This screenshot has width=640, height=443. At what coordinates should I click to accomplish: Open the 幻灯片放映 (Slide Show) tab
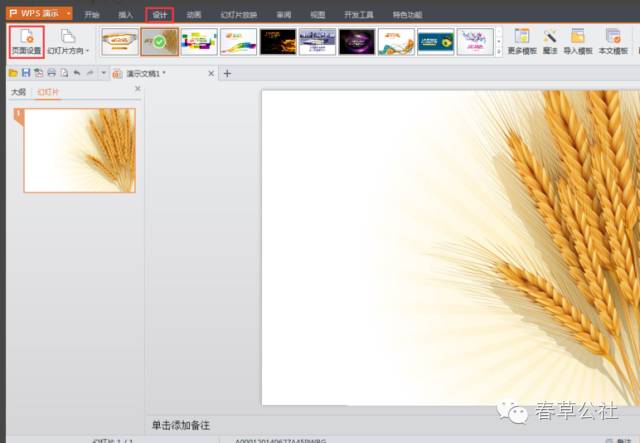click(239, 15)
